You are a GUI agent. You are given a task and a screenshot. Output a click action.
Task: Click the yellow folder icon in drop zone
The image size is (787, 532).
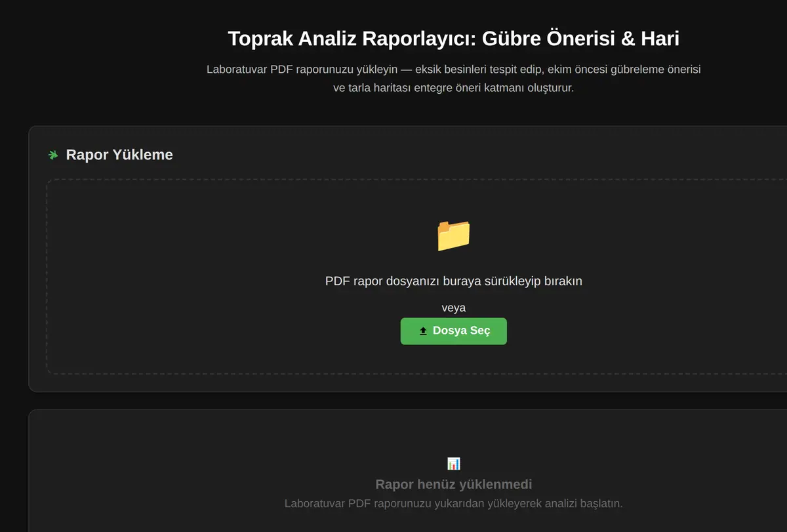point(453,235)
